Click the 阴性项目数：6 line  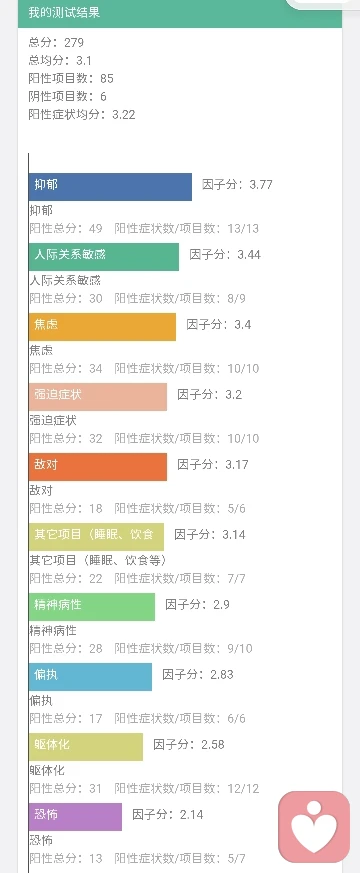(x=67, y=96)
